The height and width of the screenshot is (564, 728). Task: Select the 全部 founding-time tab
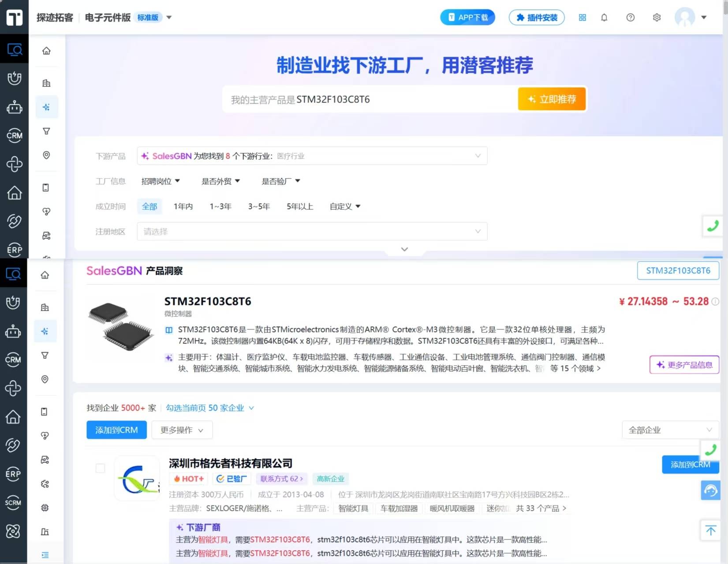pyautogui.click(x=149, y=206)
